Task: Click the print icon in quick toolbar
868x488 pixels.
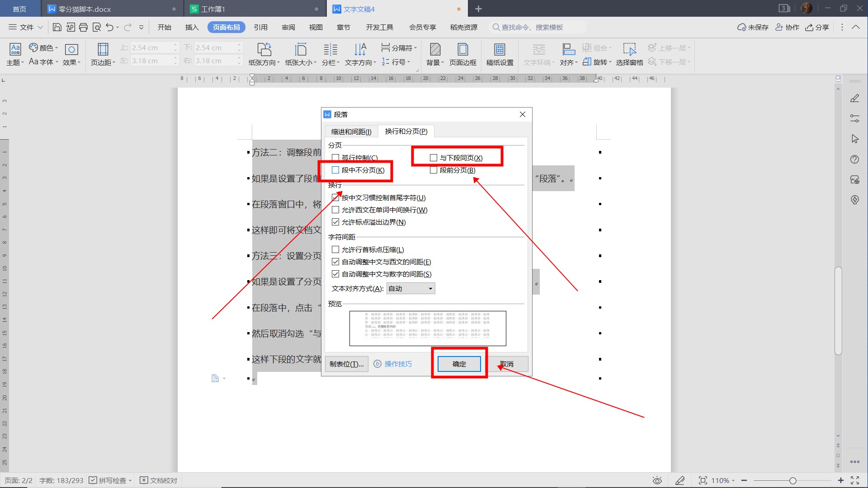Action: (x=83, y=28)
